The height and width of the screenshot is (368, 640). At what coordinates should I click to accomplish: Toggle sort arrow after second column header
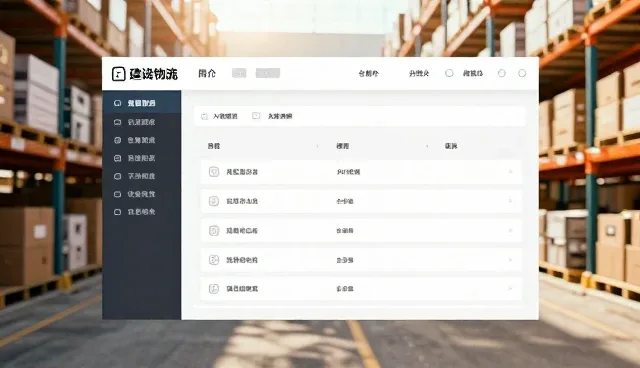[427, 146]
